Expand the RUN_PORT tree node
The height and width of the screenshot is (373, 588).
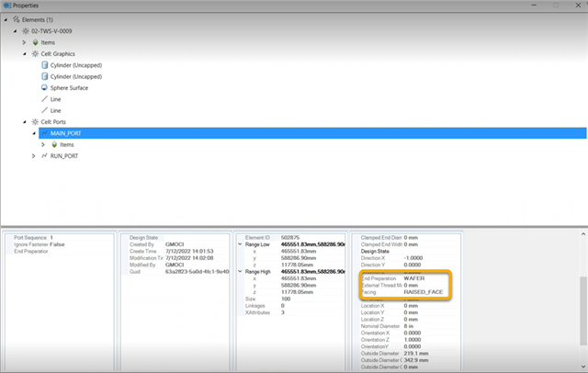[x=35, y=156]
